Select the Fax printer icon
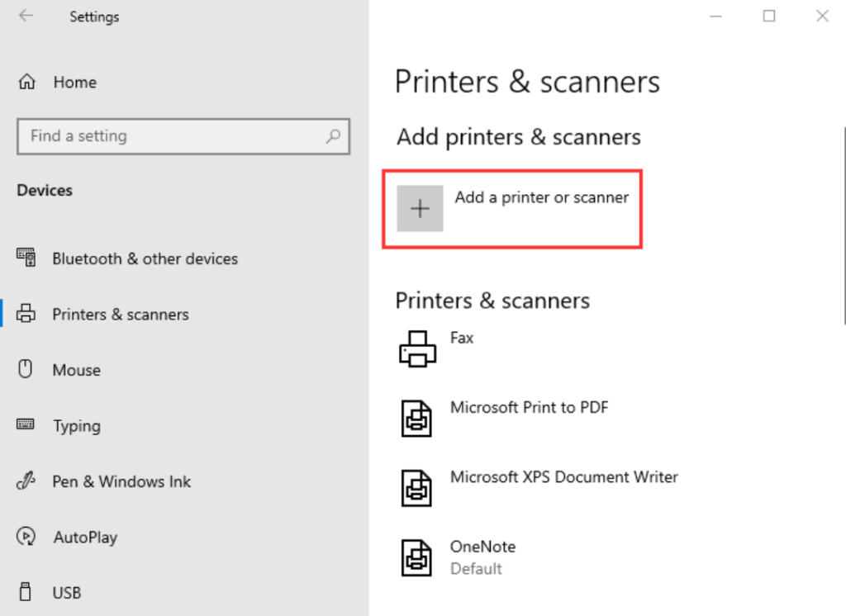Viewport: 846px width, 616px height. (417, 348)
